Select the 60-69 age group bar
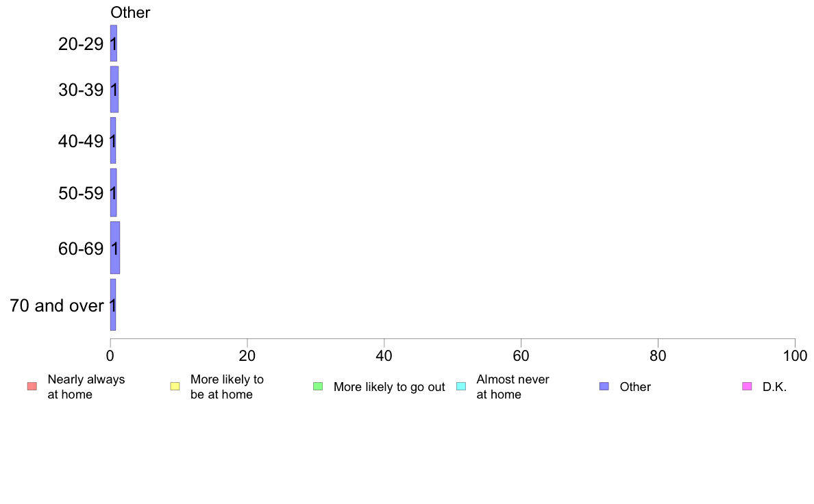Viewport: 814px width, 504px height. click(x=115, y=248)
